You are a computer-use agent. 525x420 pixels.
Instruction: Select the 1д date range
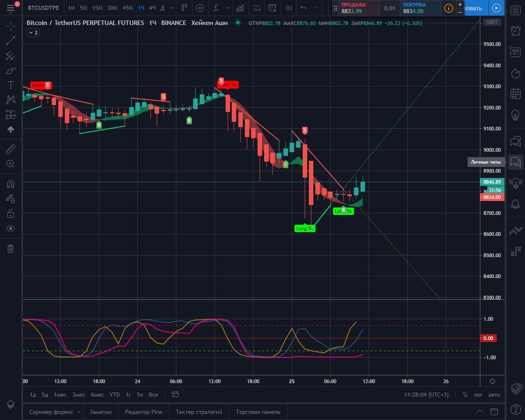click(x=33, y=395)
